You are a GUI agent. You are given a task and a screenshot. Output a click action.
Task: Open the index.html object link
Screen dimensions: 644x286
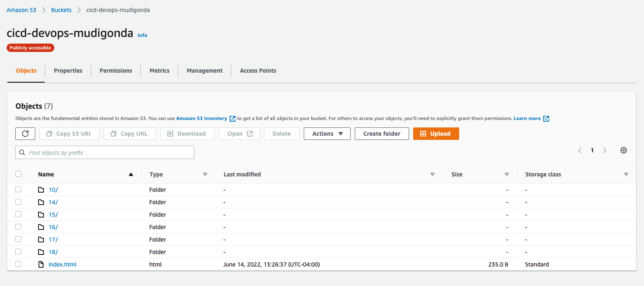(63, 264)
